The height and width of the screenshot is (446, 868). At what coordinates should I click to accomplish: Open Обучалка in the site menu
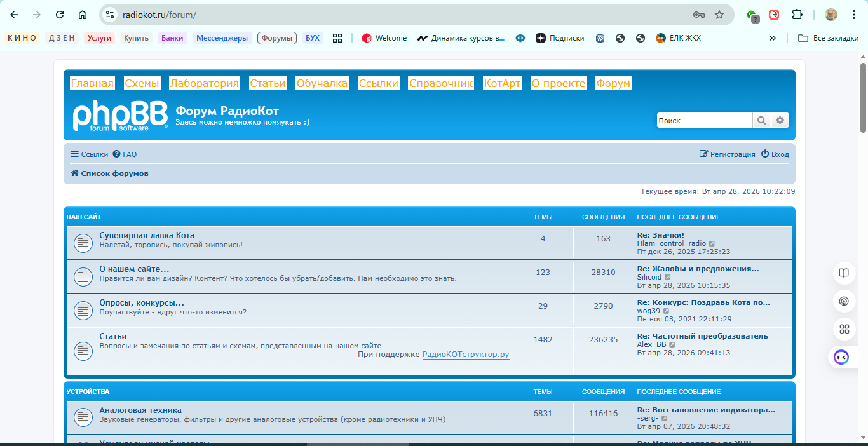pyautogui.click(x=322, y=83)
